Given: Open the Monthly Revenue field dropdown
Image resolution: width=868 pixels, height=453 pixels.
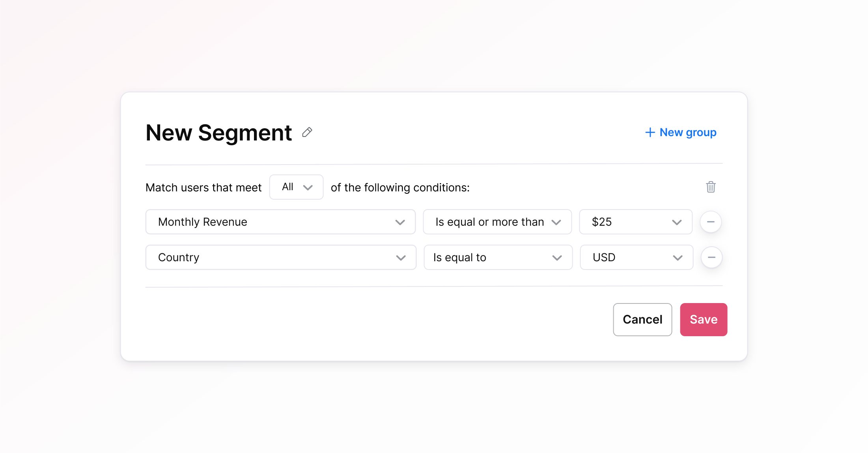Looking at the screenshot, I should tap(280, 222).
